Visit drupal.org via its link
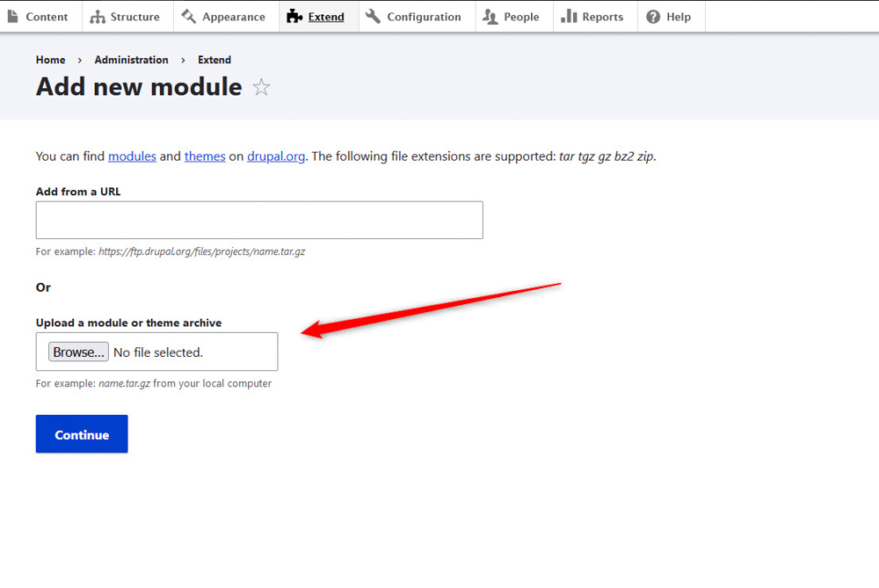Image resolution: width=879 pixels, height=588 pixels. 276,156
